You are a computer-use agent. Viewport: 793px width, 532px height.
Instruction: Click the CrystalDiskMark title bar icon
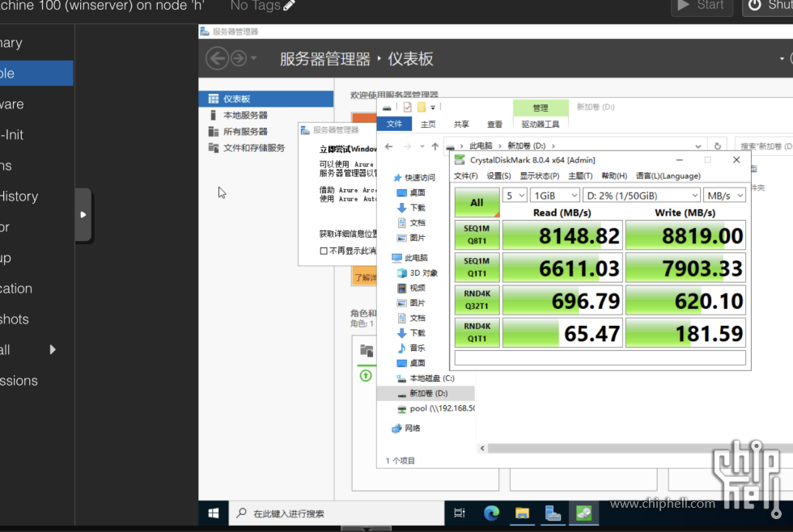point(460,160)
